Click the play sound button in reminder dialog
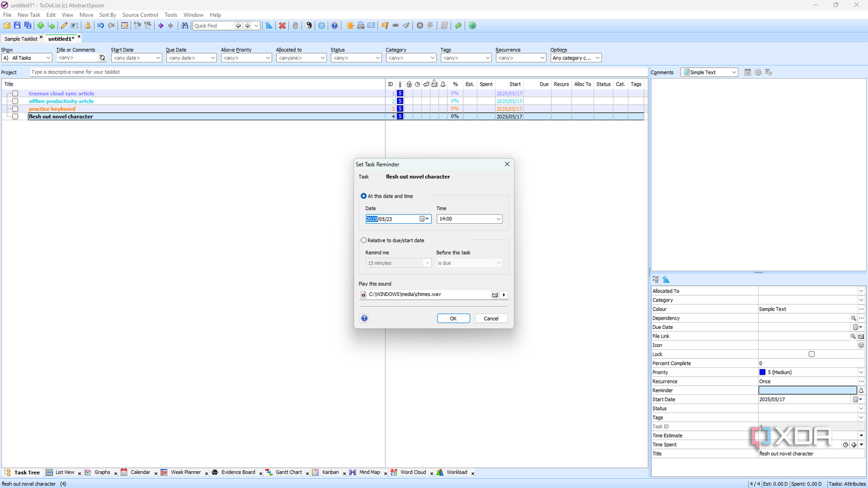This screenshot has width=868, height=488. coord(504,295)
